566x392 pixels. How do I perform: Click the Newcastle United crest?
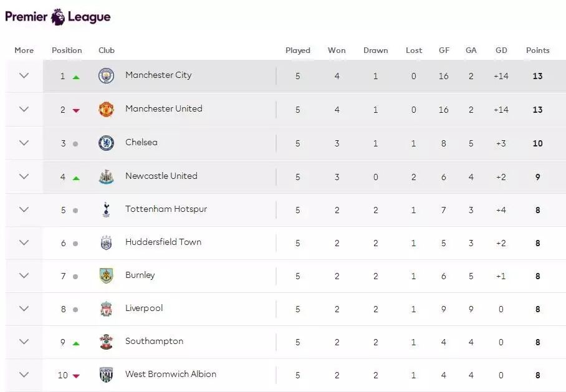pos(106,177)
